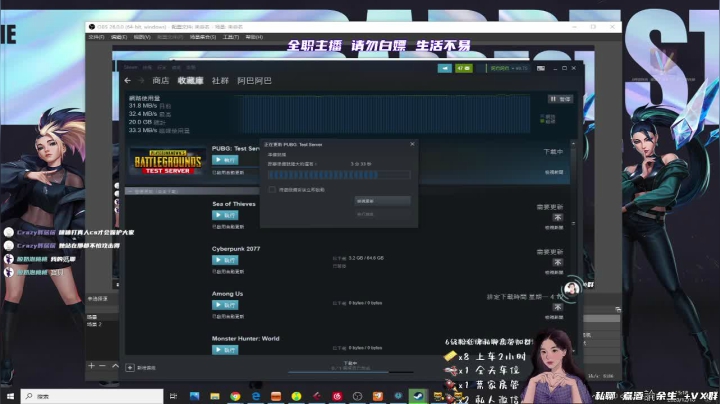Open Task View on the taskbar
The image size is (720, 404).
[x=173, y=396]
